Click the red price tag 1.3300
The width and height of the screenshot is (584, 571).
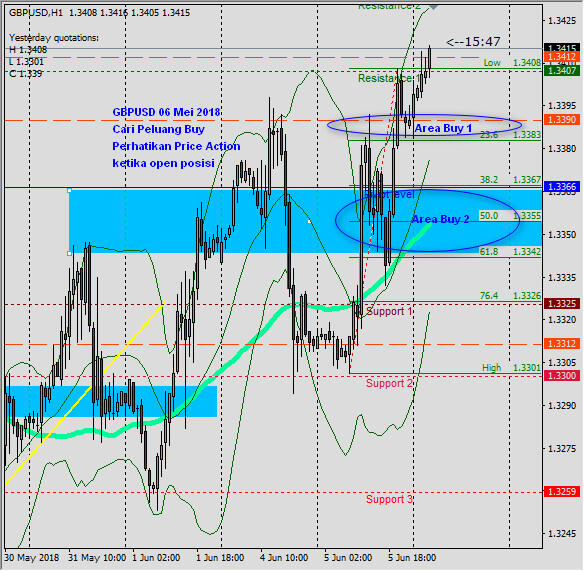(x=562, y=375)
